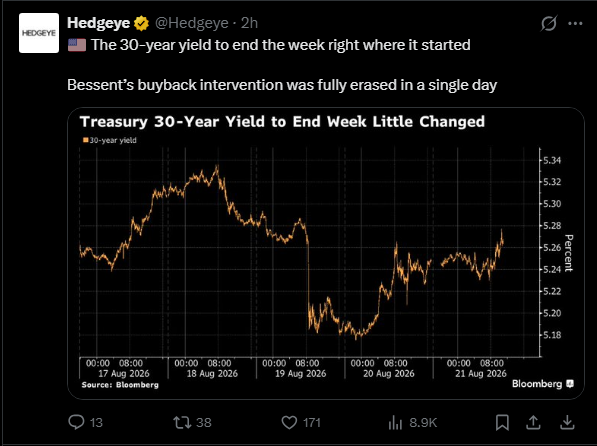597x446 pixels.
Task: Click the 2h post timestamp
Action: click(x=250, y=23)
